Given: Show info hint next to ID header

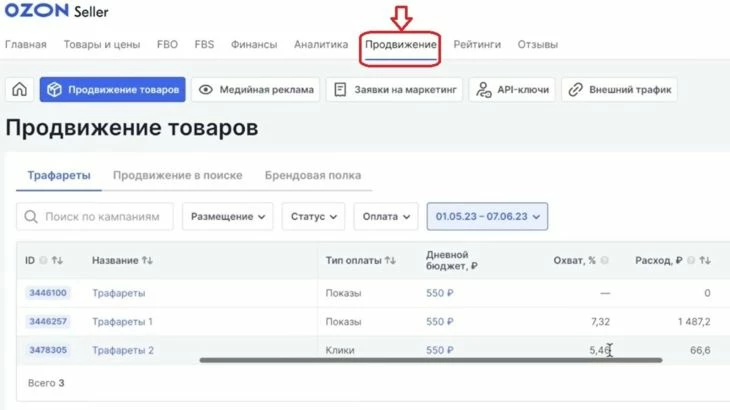Looking at the screenshot, I should (43, 260).
